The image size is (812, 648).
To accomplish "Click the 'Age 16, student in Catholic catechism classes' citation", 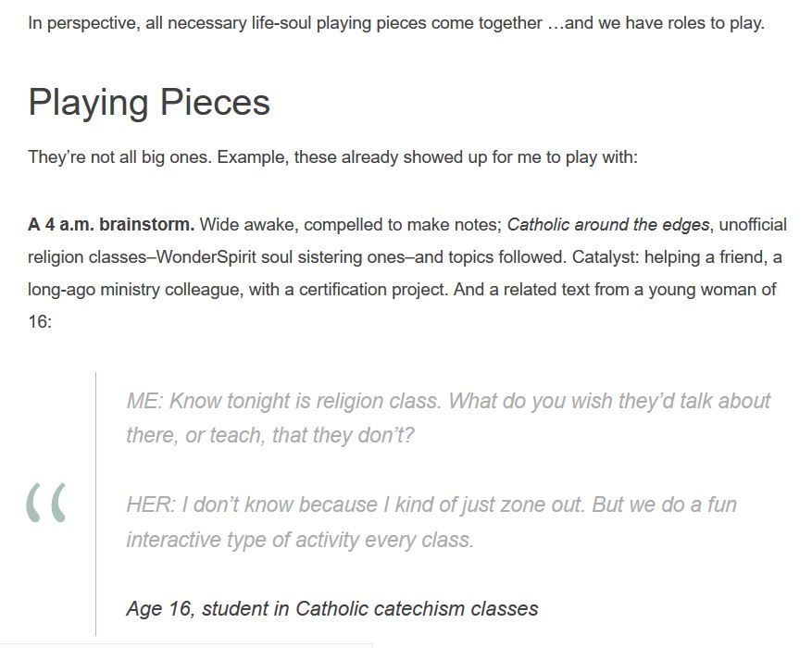I will [x=332, y=609].
